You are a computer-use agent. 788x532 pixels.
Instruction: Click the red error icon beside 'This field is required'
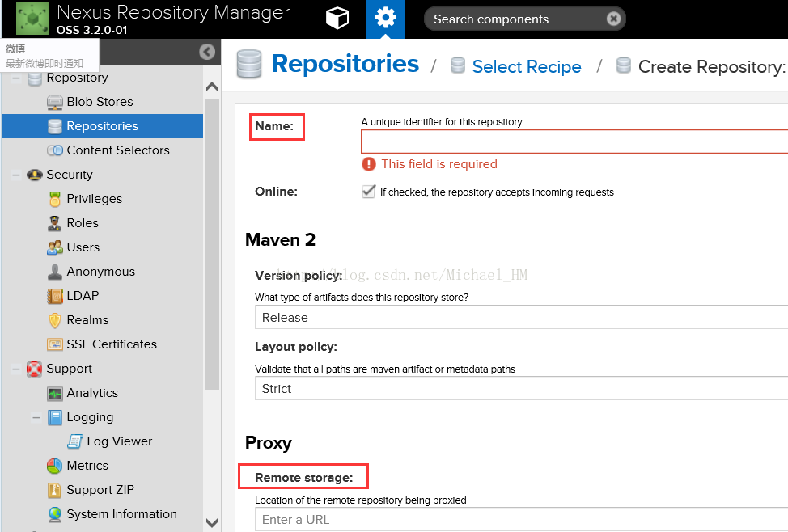369,164
